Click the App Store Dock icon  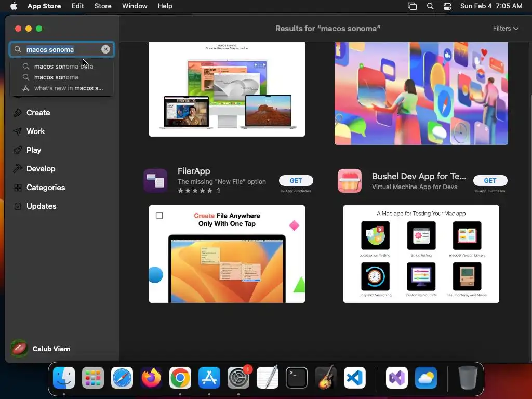(x=209, y=378)
